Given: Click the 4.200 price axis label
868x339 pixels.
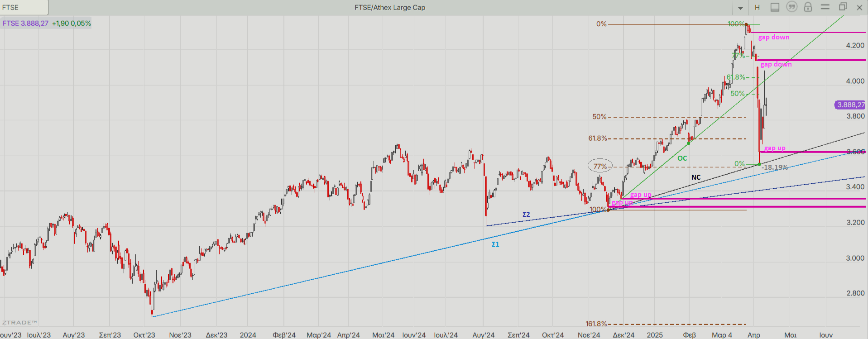Looking at the screenshot, I should pos(855,45).
